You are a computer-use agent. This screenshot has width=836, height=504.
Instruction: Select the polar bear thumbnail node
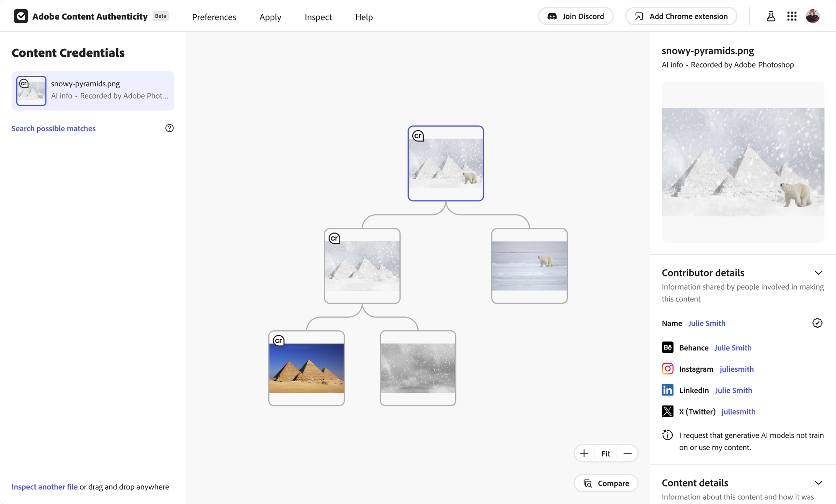[529, 266]
